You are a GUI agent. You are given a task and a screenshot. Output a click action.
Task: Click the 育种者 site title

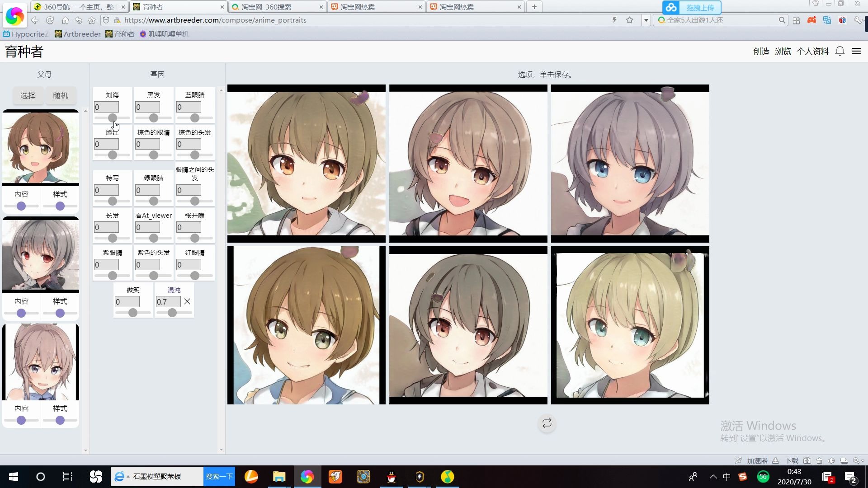24,52
